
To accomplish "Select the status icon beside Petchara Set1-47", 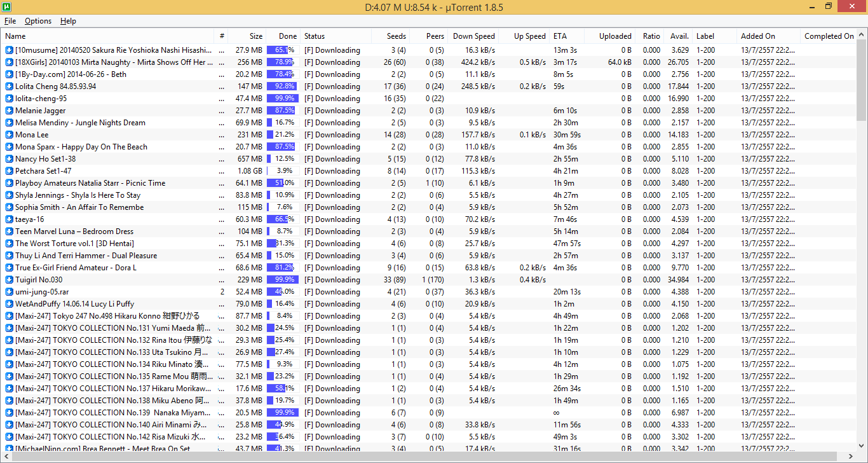I will click(10, 171).
